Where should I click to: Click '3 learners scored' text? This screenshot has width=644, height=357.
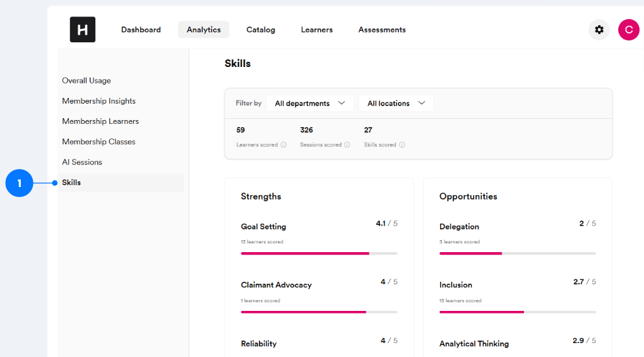coord(460,242)
